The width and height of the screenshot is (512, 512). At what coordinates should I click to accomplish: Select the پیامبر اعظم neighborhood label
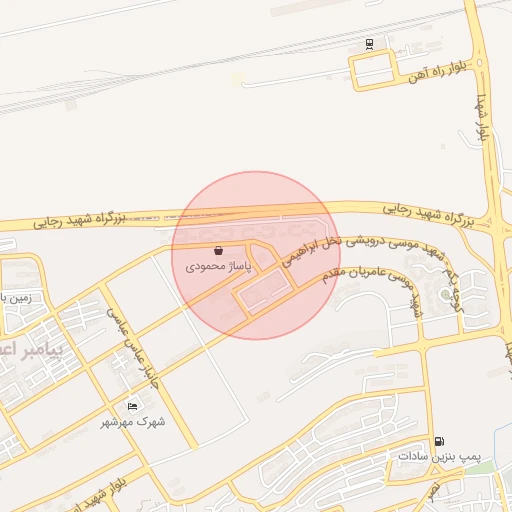click(x=31, y=351)
